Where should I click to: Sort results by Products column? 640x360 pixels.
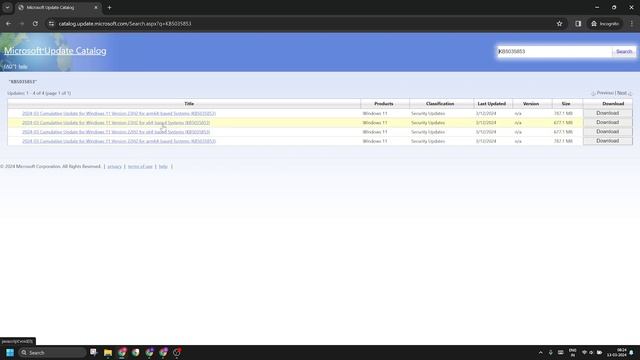384,104
